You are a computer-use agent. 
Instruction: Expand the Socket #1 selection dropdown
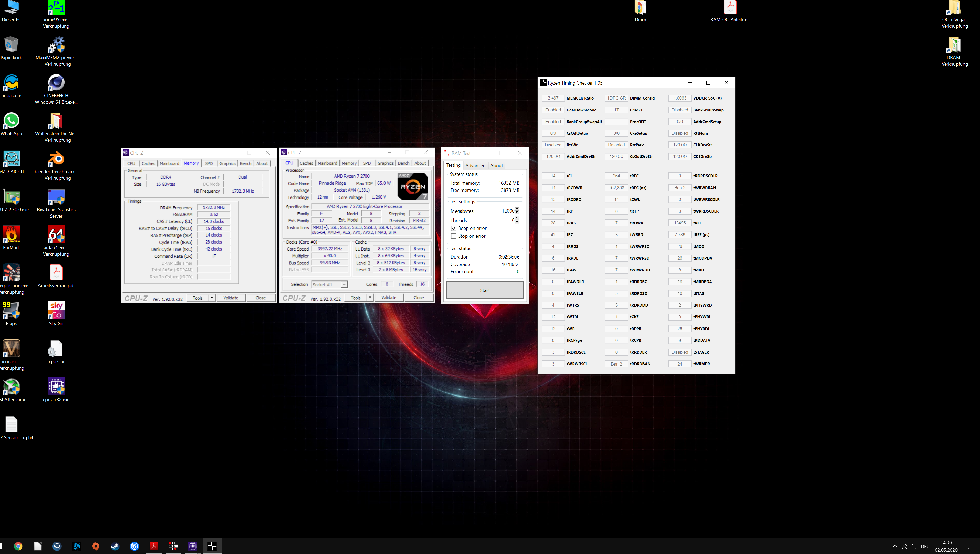344,284
